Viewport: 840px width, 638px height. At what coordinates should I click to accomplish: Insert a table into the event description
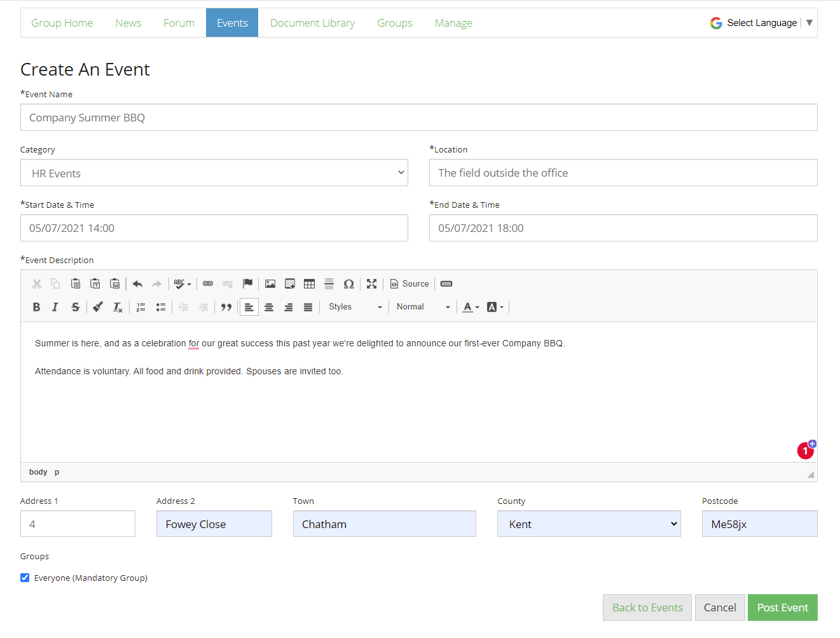(x=309, y=283)
